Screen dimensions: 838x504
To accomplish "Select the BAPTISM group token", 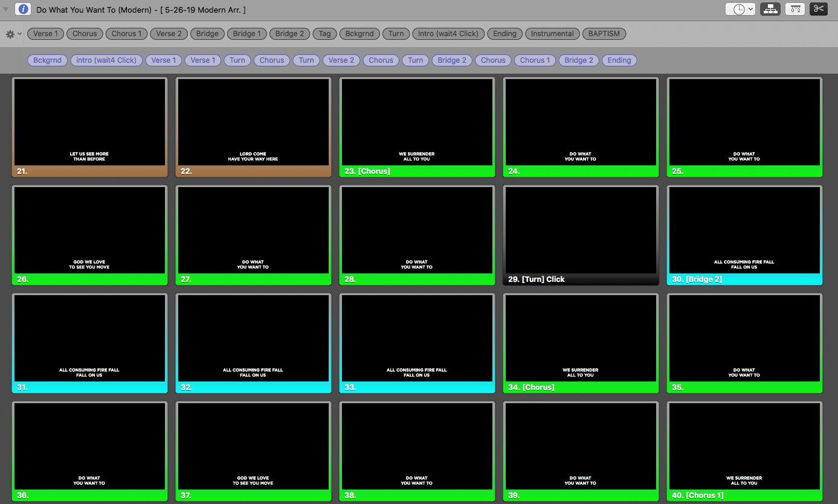I will (604, 34).
